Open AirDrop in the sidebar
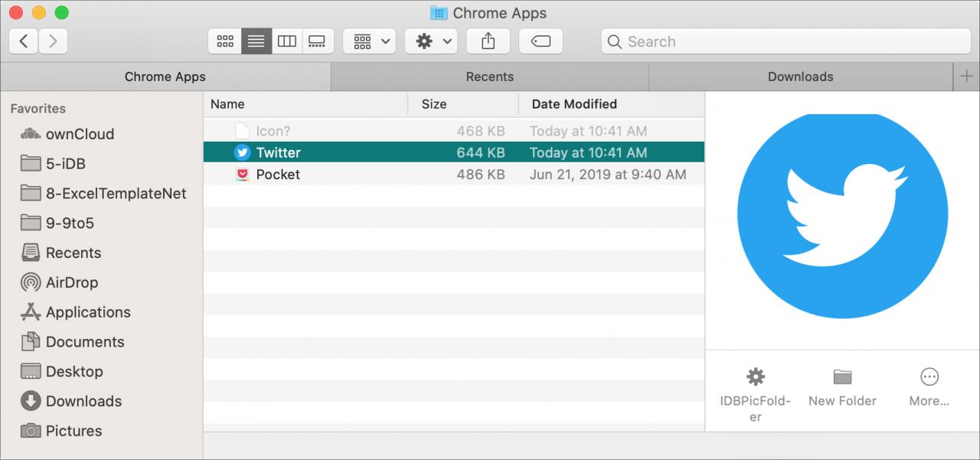Viewport: 980px width, 460px height. click(59, 282)
